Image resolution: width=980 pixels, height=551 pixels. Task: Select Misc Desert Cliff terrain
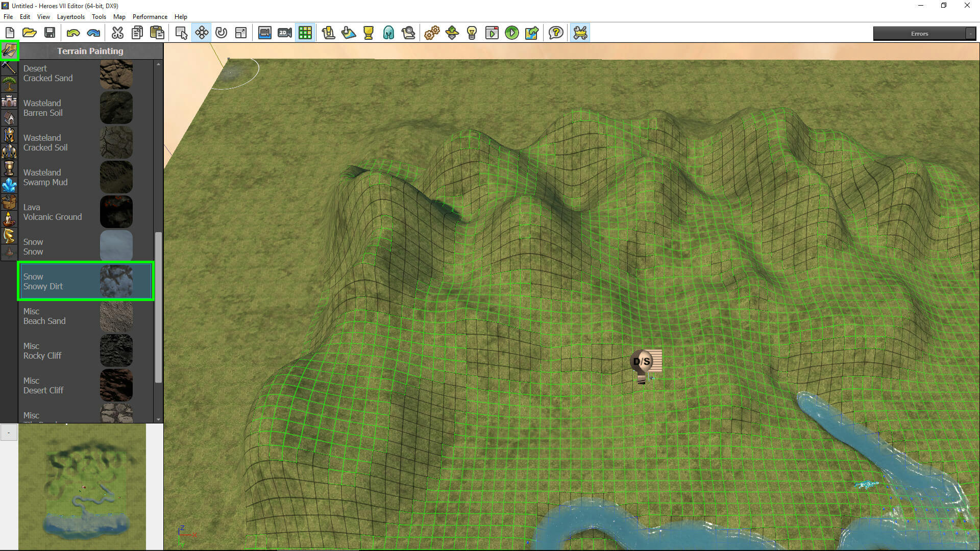tap(86, 385)
